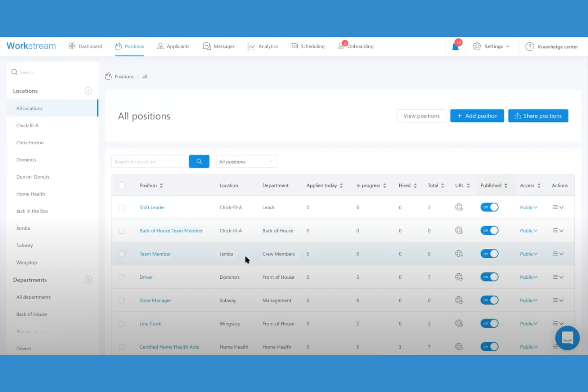Click the sidebar Search field
Screen dimensions: 588x392
click(52, 72)
